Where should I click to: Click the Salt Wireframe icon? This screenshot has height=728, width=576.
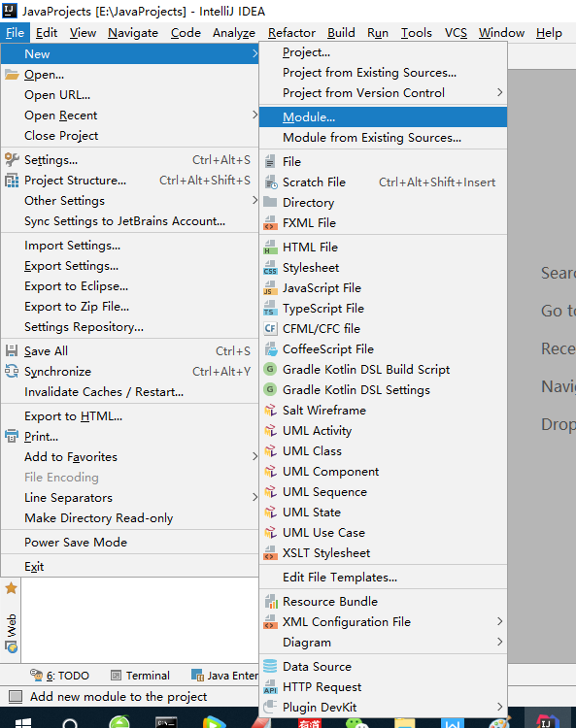click(x=270, y=410)
